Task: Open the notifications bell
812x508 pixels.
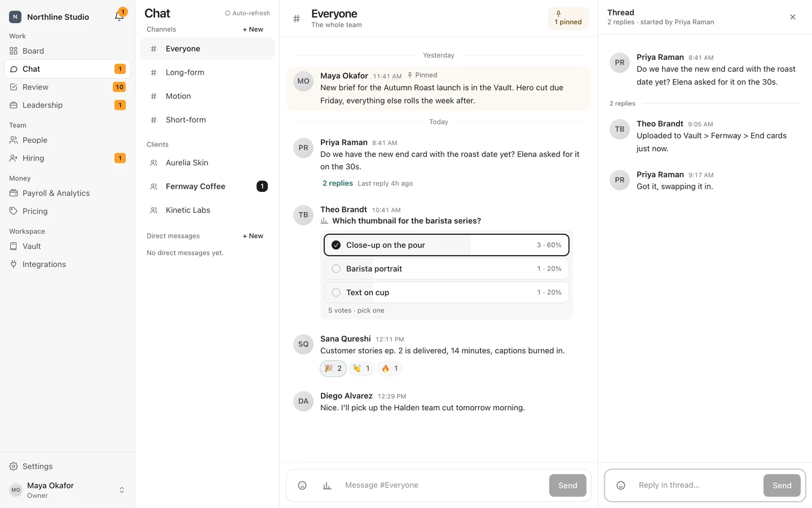Action: click(119, 16)
